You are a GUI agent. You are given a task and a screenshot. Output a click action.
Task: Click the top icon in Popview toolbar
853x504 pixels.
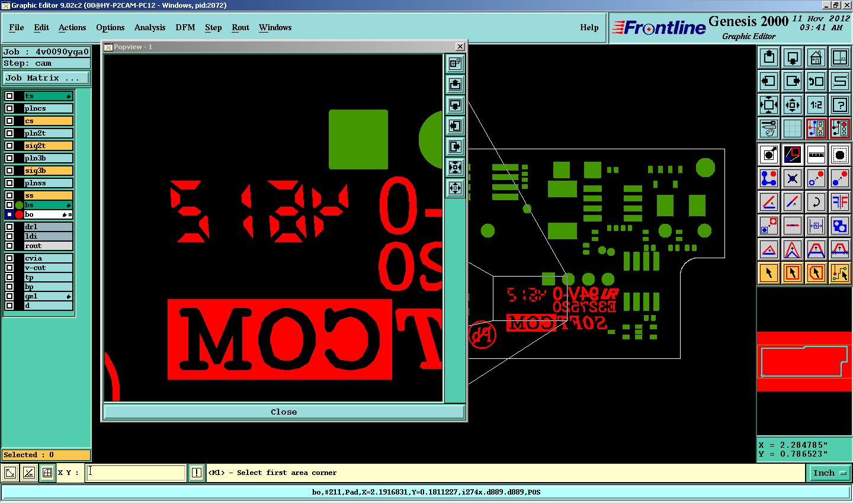pos(455,63)
